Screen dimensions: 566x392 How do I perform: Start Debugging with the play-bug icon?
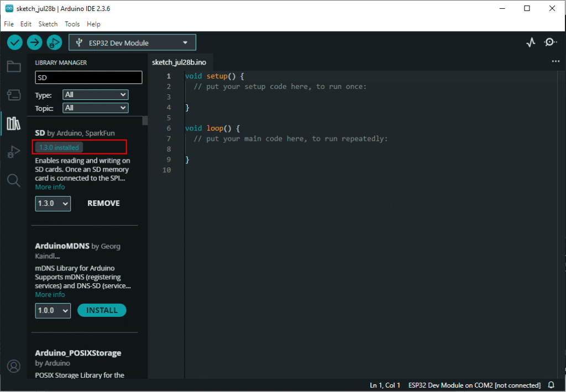[55, 43]
